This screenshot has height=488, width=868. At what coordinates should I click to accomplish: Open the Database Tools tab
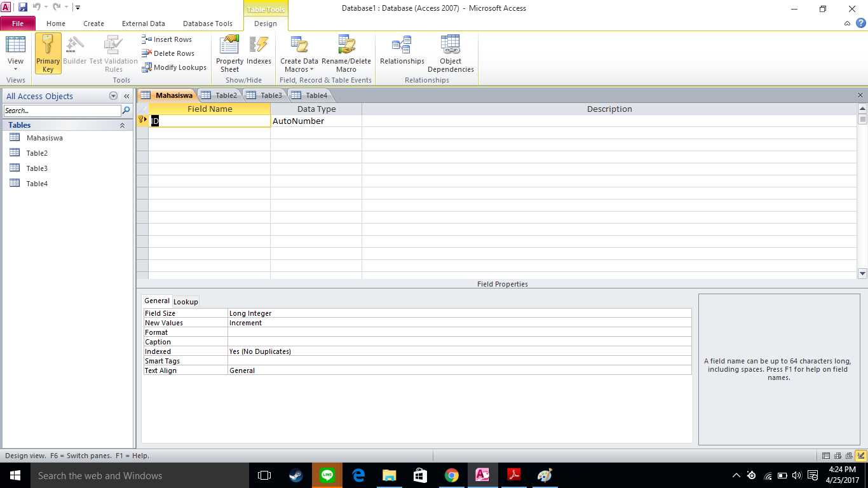(x=208, y=24)
